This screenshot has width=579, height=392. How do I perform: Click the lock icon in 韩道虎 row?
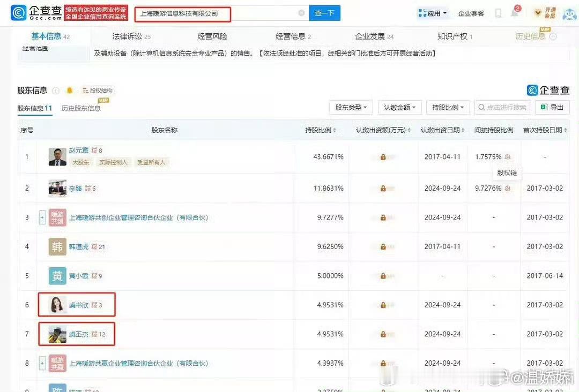point(383,247)
